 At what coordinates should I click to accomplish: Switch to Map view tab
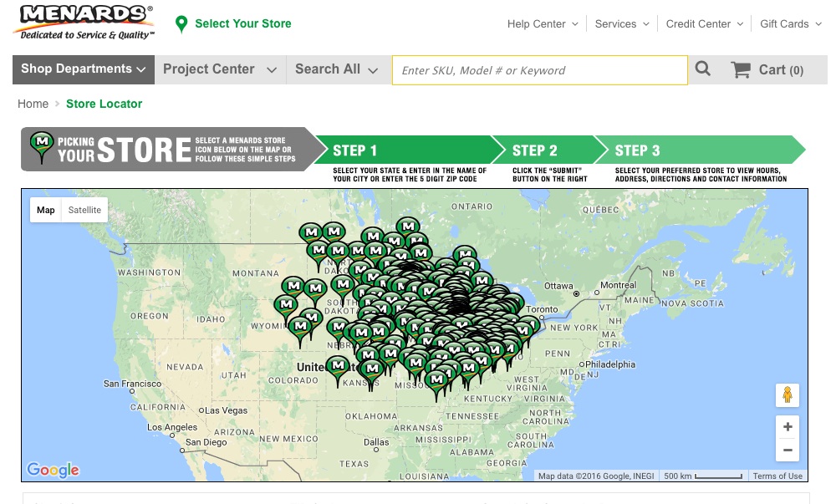[46, 210]
